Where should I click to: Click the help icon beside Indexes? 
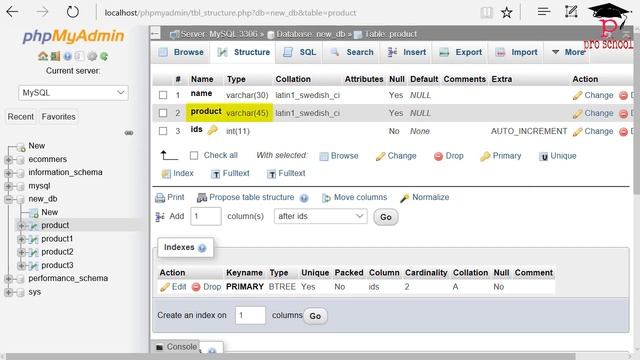click(x=202, y=248)
